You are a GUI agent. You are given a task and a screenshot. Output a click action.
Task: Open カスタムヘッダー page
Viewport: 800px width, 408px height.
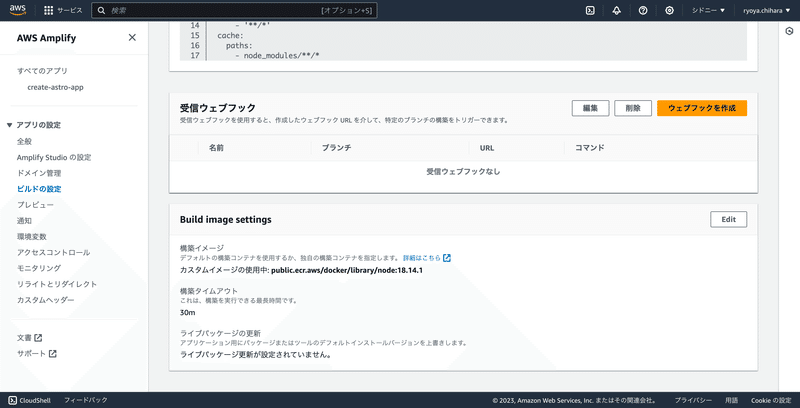[45, 300]
